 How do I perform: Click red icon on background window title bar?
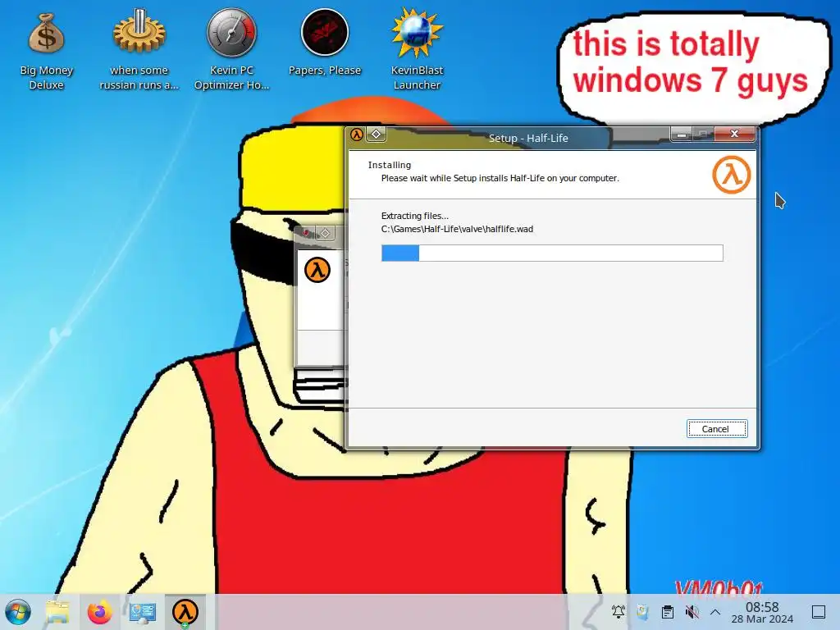coord(306,233)
